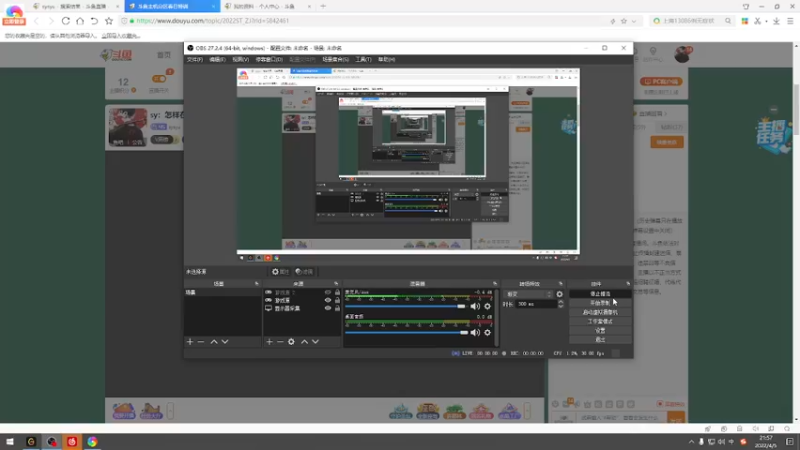Screen dimensions: 800x450
Task: Move the scene up in the Scenes panel
Action: (214, 342)
